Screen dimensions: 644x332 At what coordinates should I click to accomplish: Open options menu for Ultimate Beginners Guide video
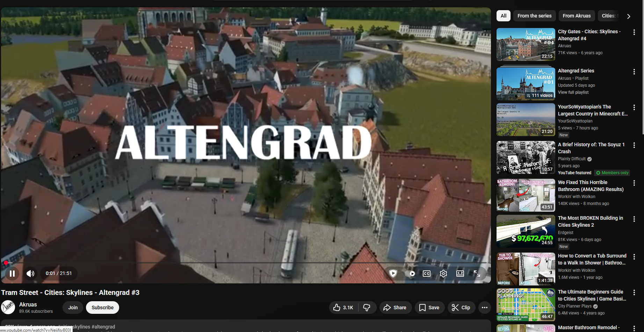634,292
